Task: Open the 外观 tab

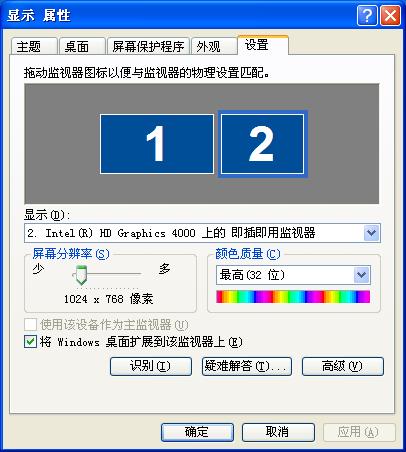Action: tap(213, 46)
